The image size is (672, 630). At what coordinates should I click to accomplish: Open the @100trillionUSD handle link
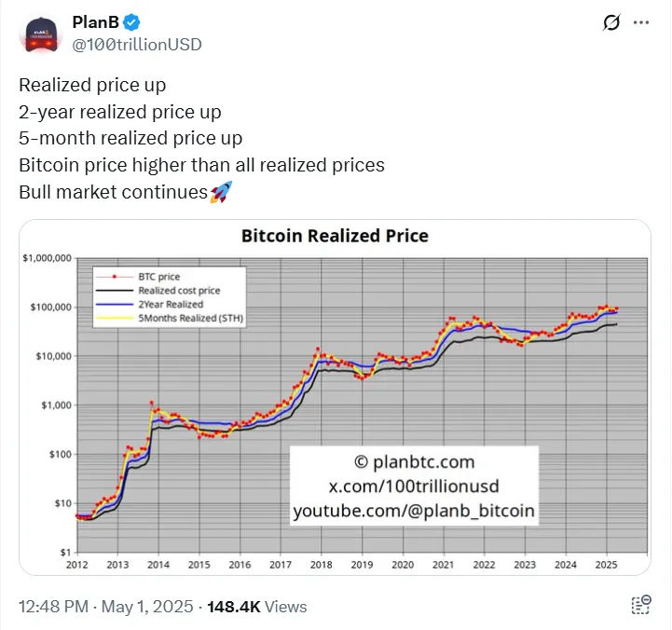click(137, 45)
